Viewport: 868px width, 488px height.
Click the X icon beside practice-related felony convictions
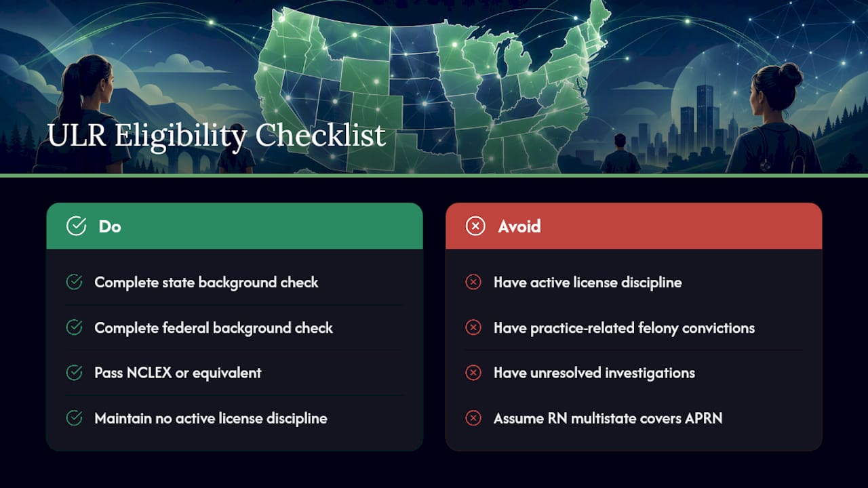click(x=473, y=327)
